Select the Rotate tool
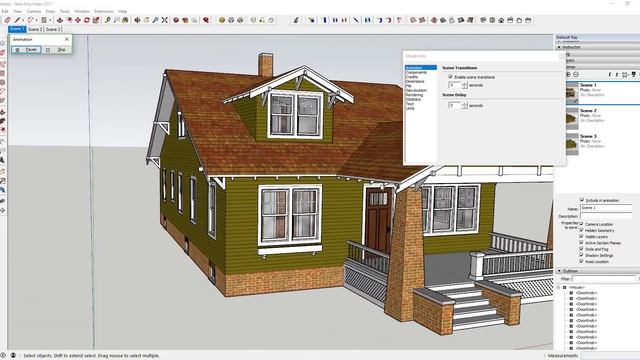The height and width of the screenshot is (360, 640). pyautogui.click(x=87, y=20)
